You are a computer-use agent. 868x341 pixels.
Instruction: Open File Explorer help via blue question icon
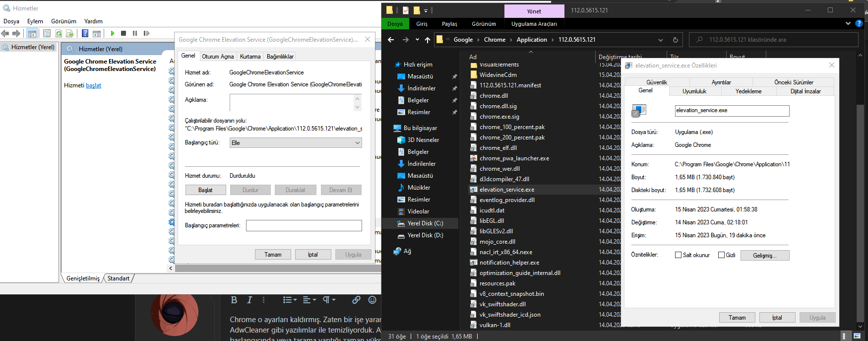[859, 23]
